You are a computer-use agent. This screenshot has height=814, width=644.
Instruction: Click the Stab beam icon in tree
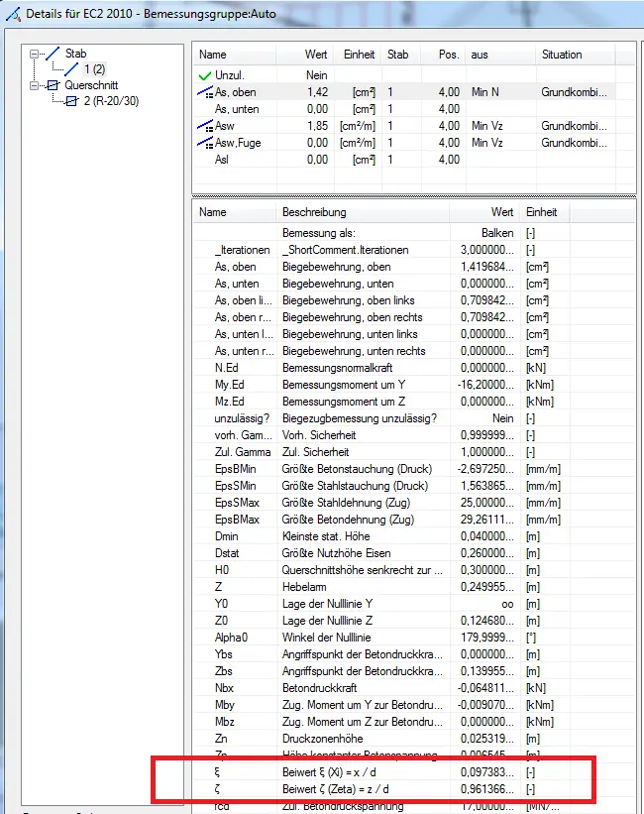coord(53,53)
